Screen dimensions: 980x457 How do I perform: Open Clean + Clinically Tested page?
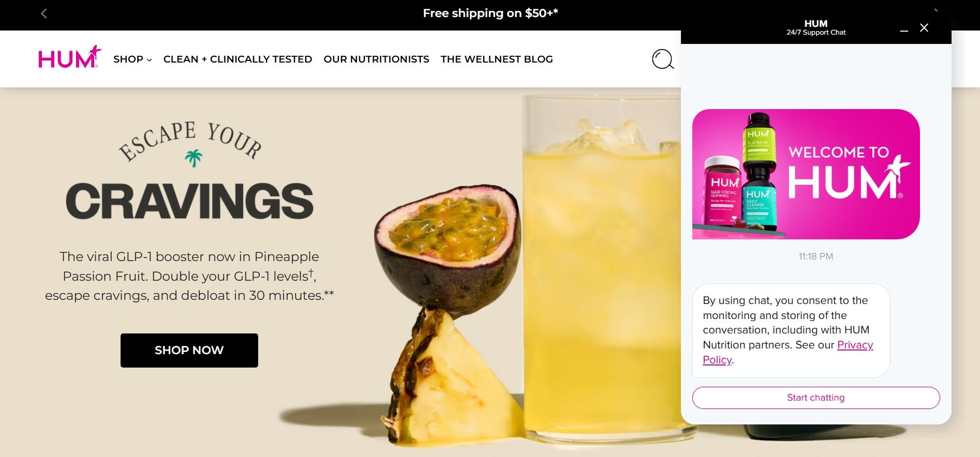(x=237, y=59)
